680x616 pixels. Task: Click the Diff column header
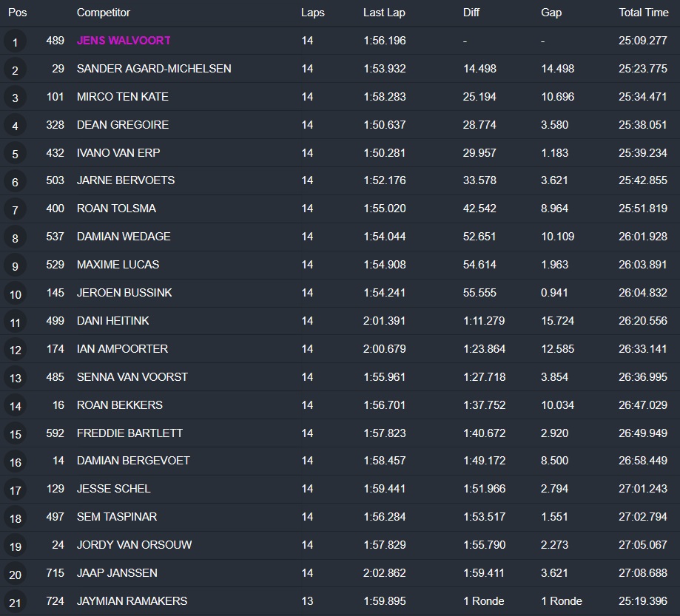(471, 13)
